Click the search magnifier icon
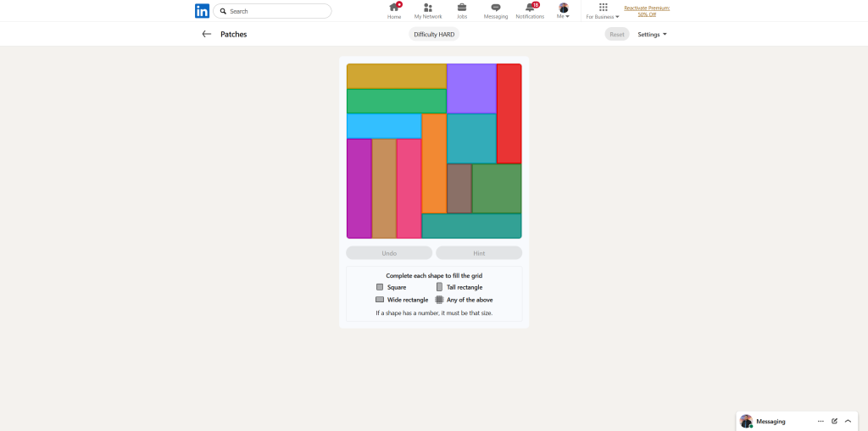Screen dimensions: 868x431 (223, 11)
